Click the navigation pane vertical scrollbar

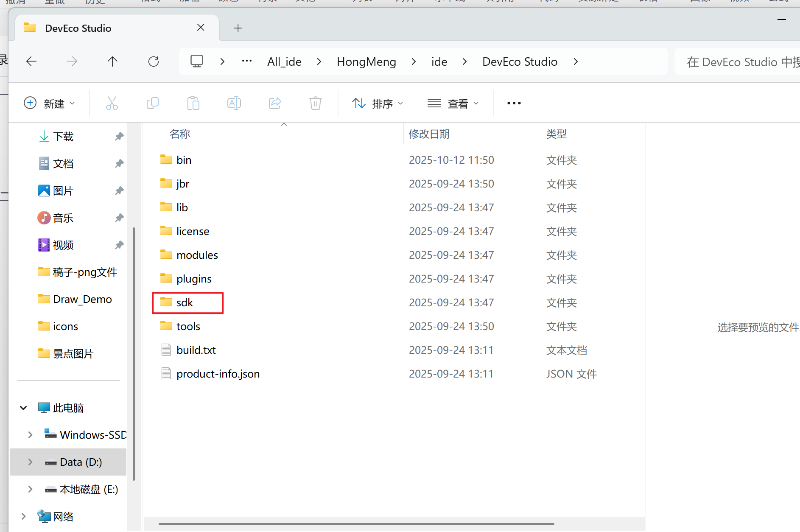pos(134,354)
